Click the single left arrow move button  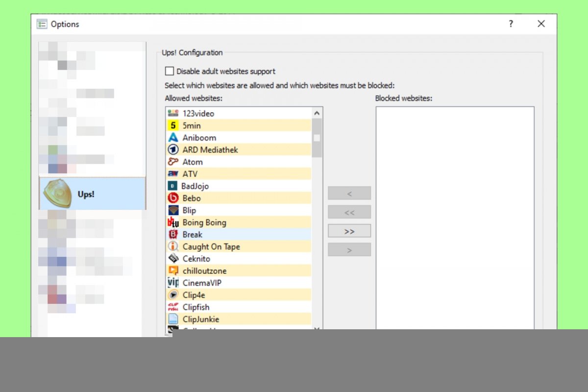(x=349, y=194)
